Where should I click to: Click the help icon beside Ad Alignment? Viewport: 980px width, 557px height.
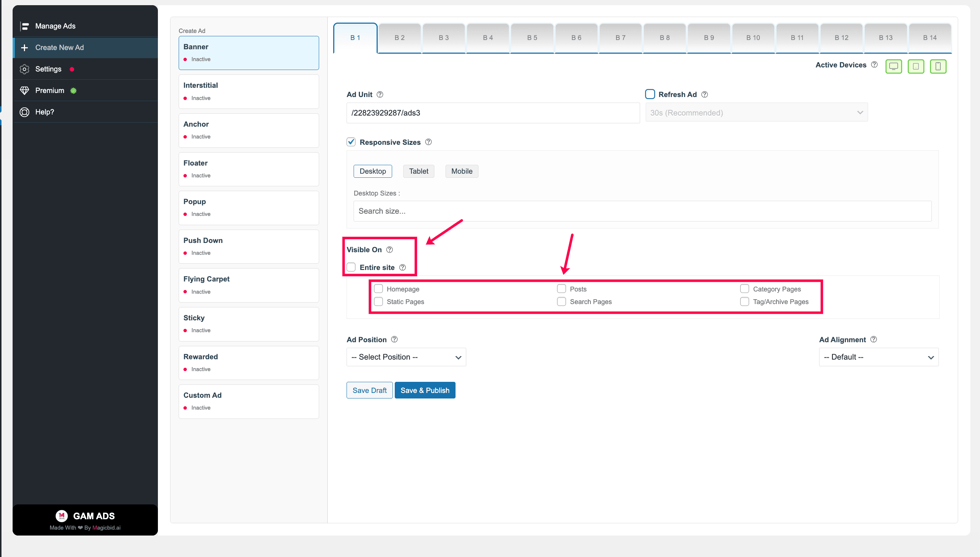pyautogui.click(x=874, y=339)
